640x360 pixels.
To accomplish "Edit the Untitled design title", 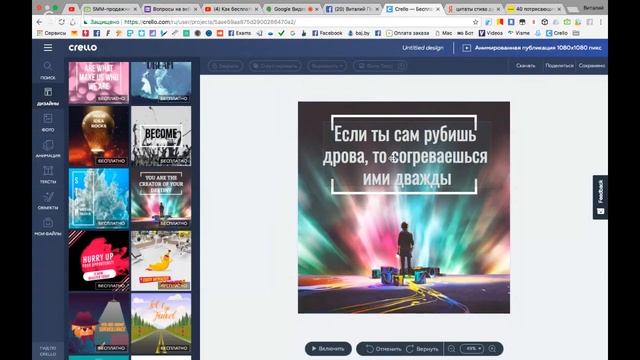I will 422,48.
